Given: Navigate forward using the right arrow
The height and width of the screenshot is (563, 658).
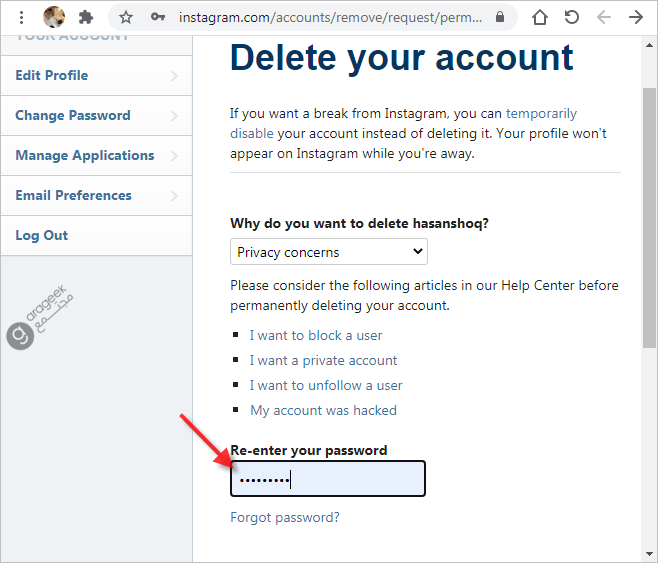Looking at the screenshot, I should pyautogui.click(x=636, y=17).
